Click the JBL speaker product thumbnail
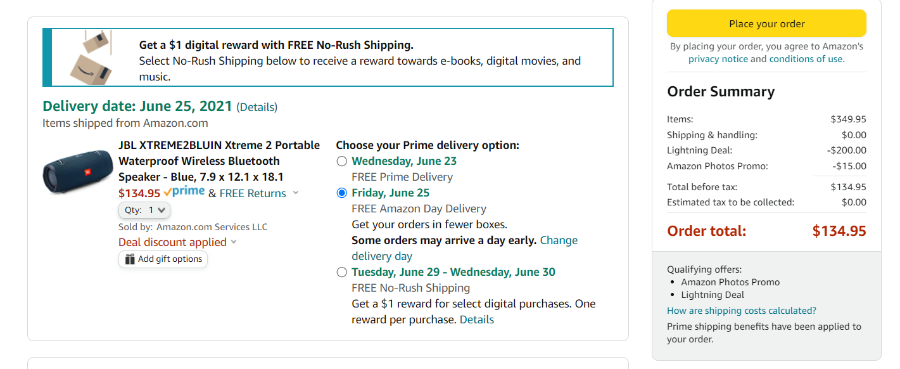This screenshot has width=900, height=369. 78,172
